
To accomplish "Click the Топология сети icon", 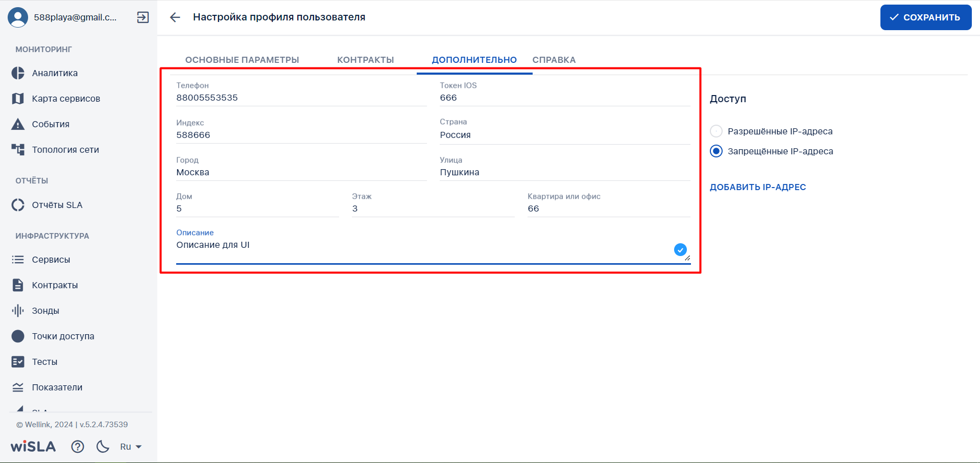I will pos(18,150).
